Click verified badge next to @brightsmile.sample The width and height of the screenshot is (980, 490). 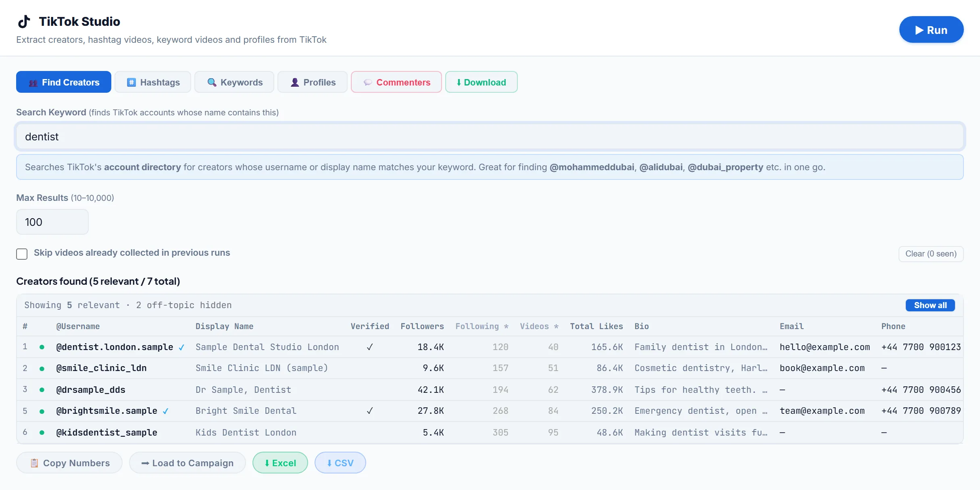[x=166, y=411]
